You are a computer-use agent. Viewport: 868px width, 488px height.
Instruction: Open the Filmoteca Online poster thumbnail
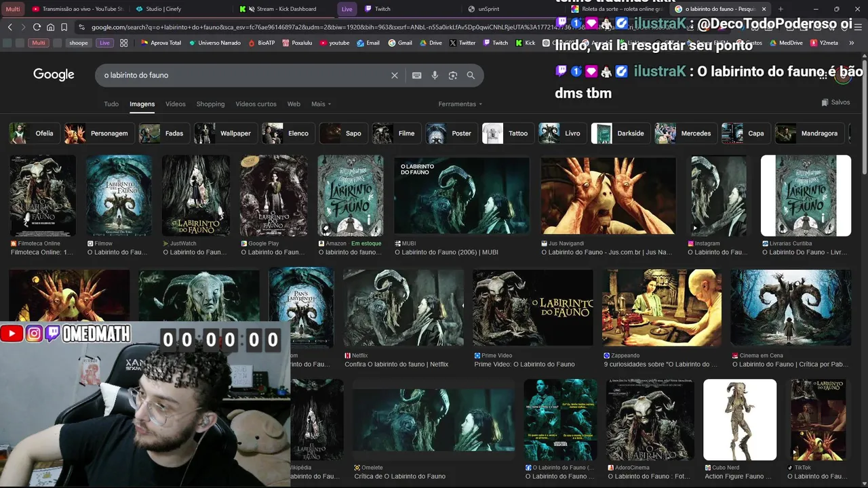pos(43,196)
